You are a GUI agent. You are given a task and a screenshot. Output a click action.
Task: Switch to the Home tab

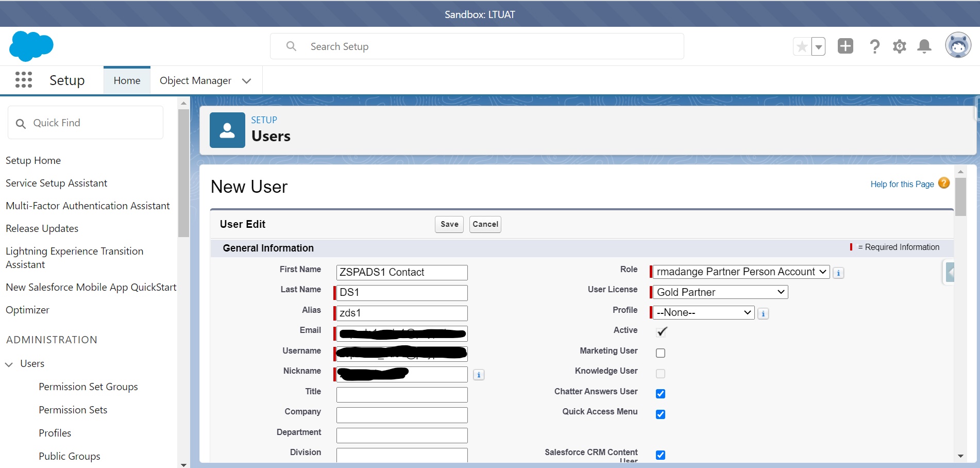(127, 81)
